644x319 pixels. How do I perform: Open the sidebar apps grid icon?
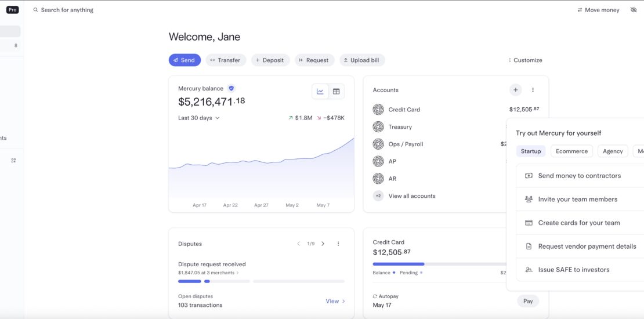tap(13, 161)
